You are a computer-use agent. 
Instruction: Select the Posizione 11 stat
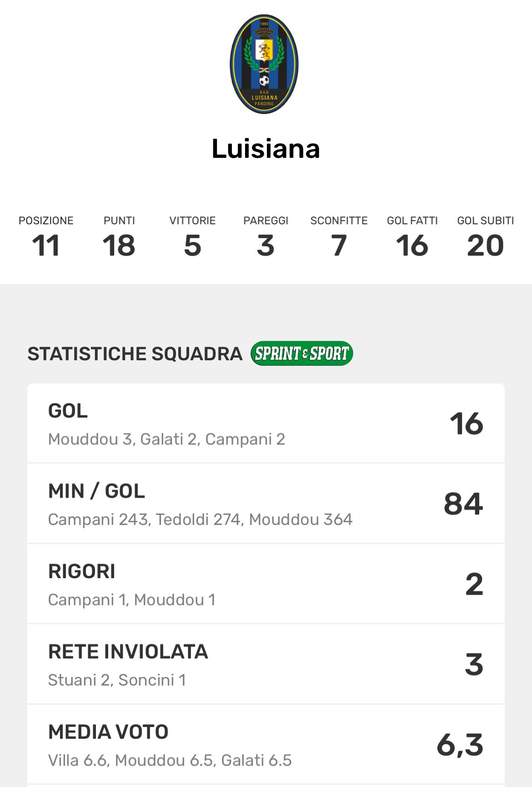tap(46, 237)
